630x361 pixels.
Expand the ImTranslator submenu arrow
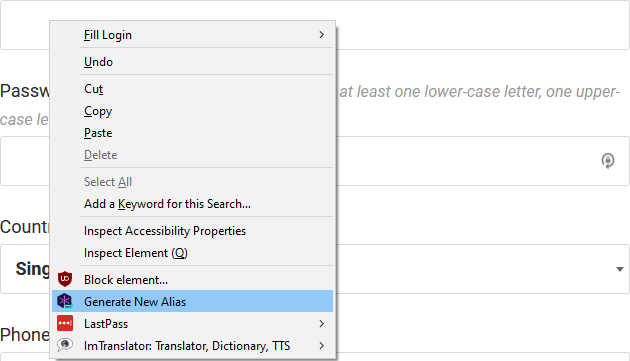point(321,346)
